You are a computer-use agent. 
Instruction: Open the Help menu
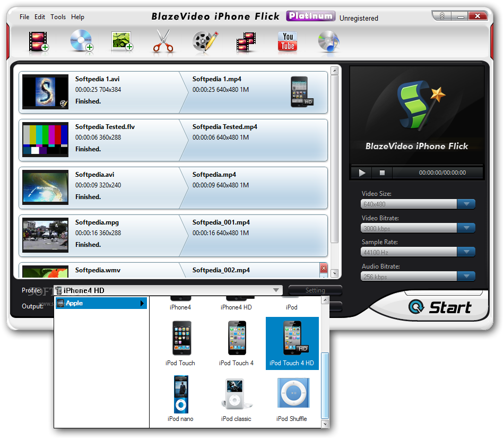coord(78,17)
